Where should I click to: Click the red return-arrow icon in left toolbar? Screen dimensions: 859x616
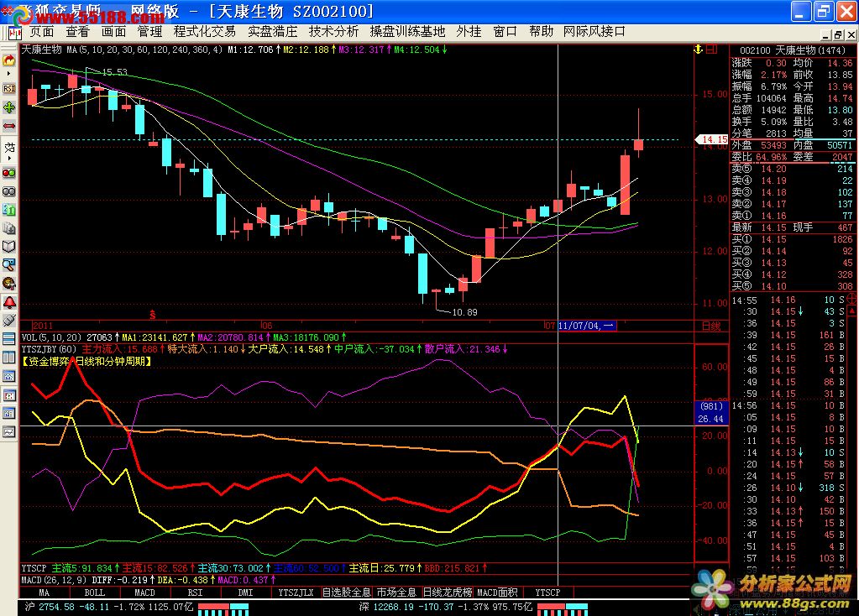(8, 60)
